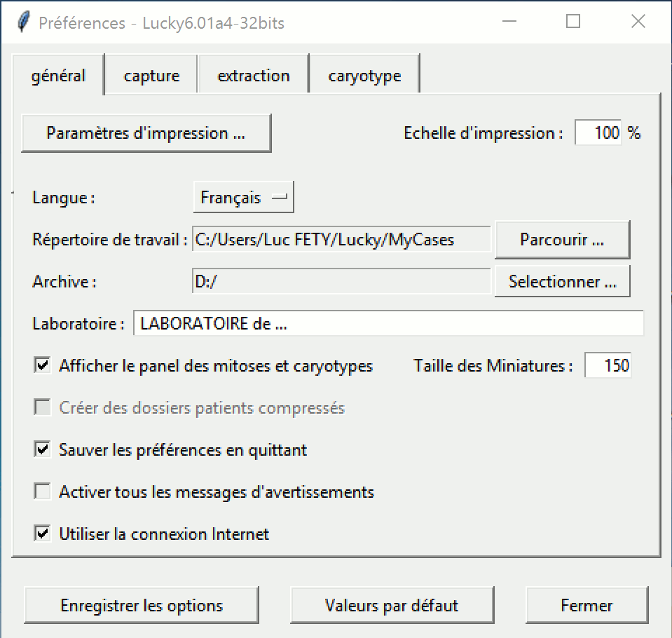Restore defaults with Valeurs par défaut
The image size is (672, 638).
[x=392, y=605]
